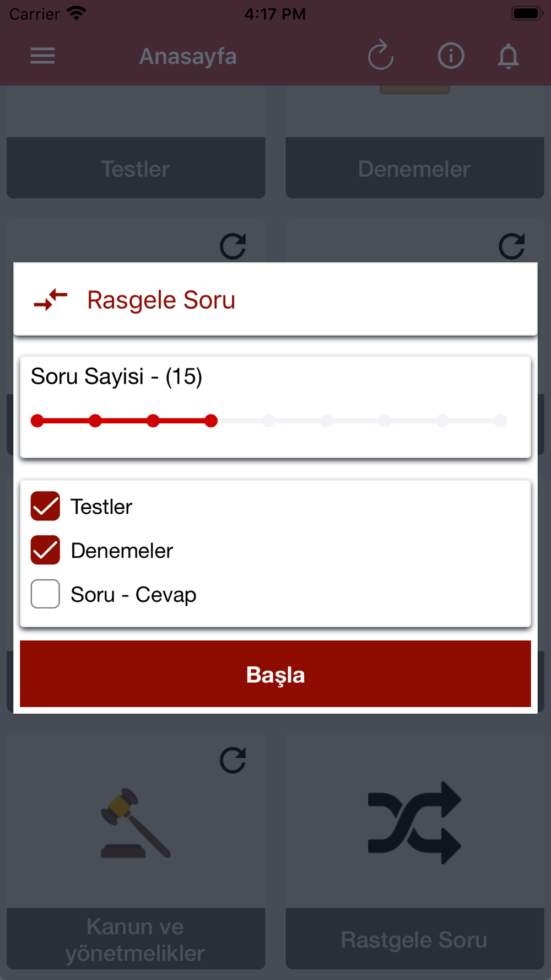This screenshot has width=551, height=980.
Task: Open the Testler tile
Action: (x=136, y=168)
